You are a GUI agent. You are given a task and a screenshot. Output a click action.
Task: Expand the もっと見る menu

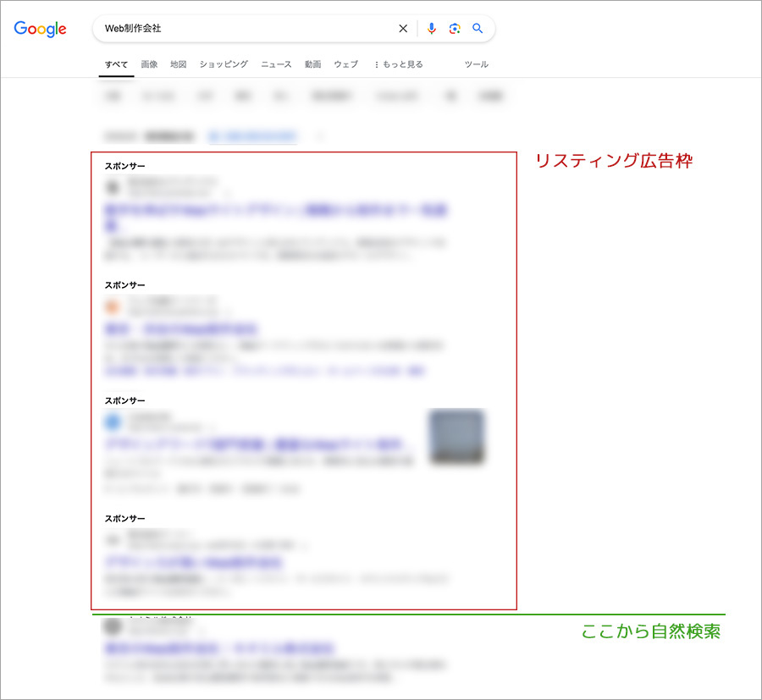[x=398, y=64]
